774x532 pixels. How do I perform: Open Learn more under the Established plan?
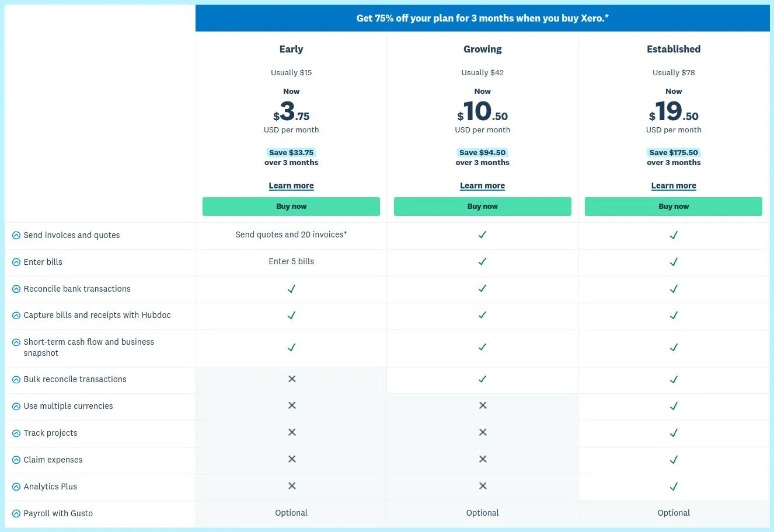point(674,185)
